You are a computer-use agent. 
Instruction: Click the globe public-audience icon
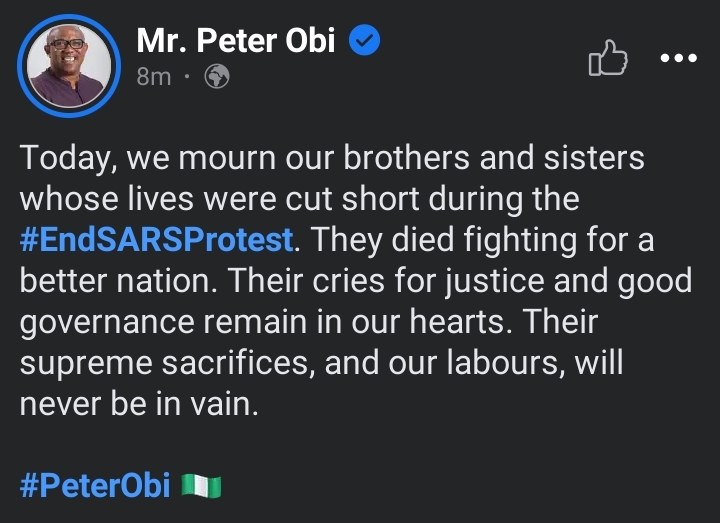click(217, 76)
